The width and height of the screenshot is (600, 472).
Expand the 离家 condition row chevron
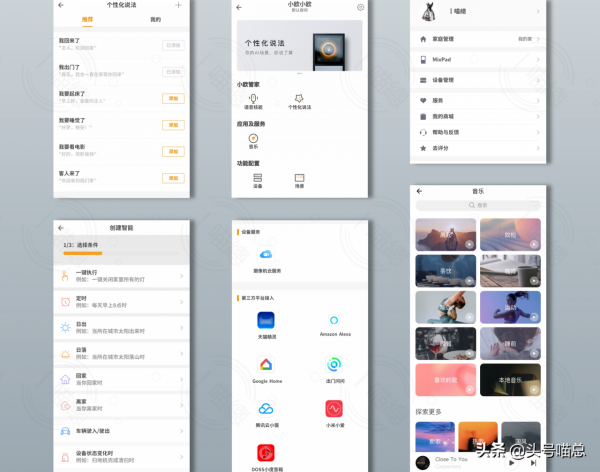181,405
